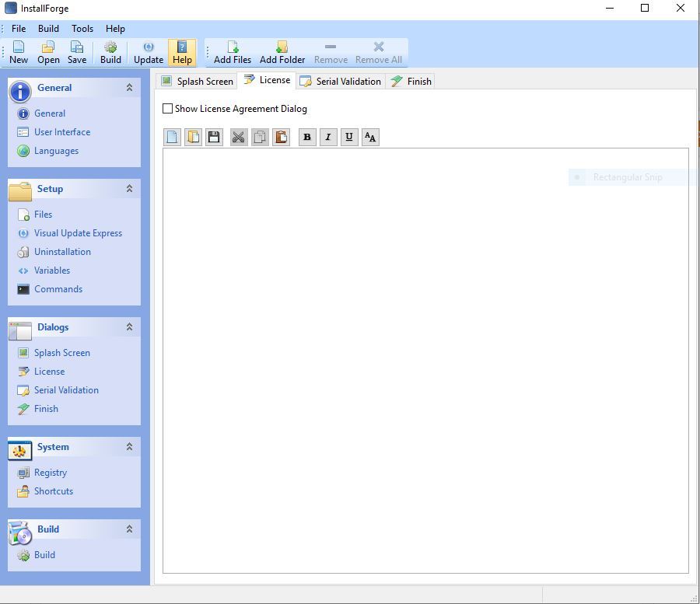Screen dimensions: 700x604
Task: Click the clipboard paste icon
Action: pos(282,137)
